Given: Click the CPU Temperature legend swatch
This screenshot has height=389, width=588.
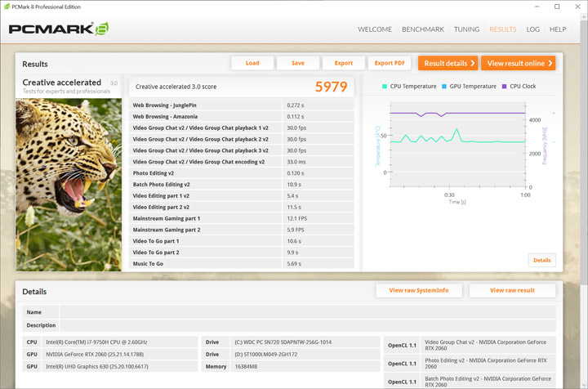Looking at the screenshot, I should (x=385, y=87).
